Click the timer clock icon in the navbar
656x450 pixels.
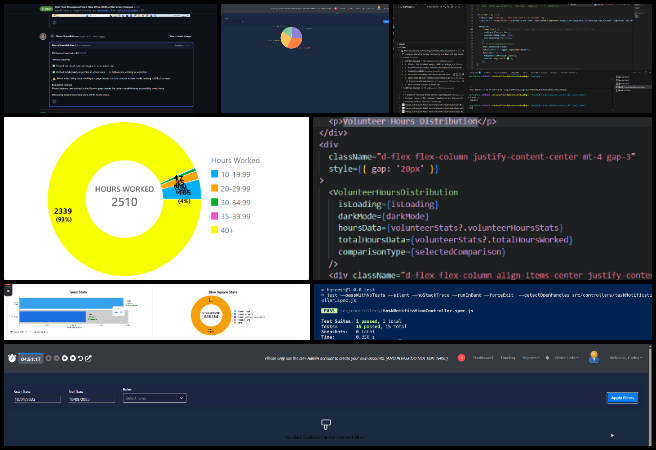point(10,357)
